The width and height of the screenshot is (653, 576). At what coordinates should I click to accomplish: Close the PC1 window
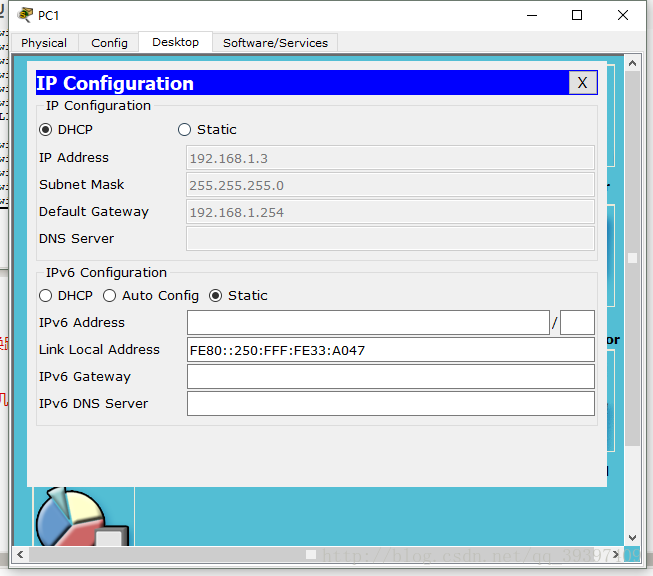coord(623,15)
